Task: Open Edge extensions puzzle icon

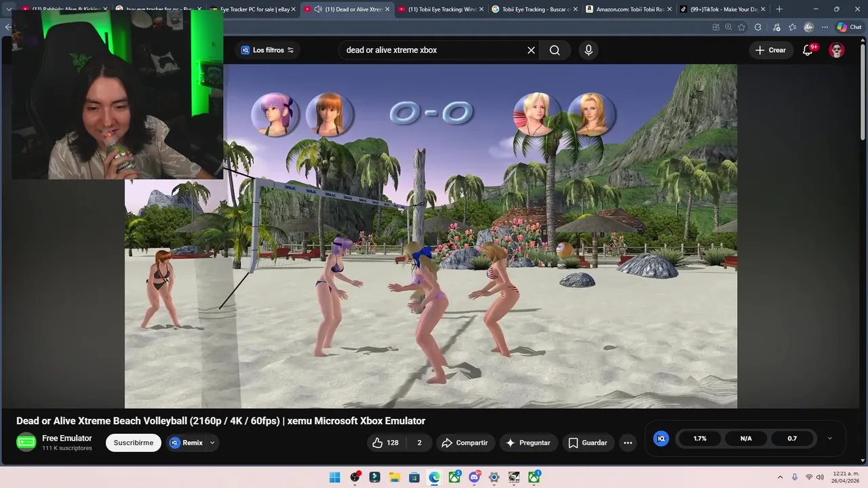Action: click(x=758, y=27)
